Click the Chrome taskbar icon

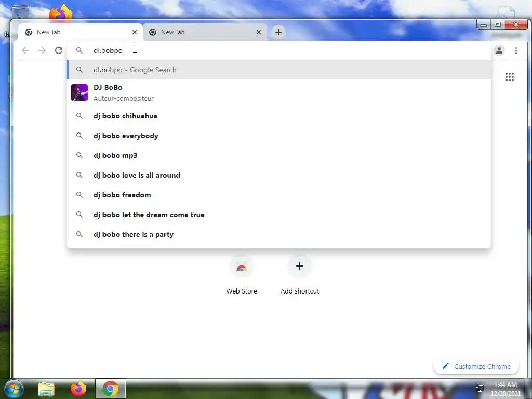coord(111,389)
